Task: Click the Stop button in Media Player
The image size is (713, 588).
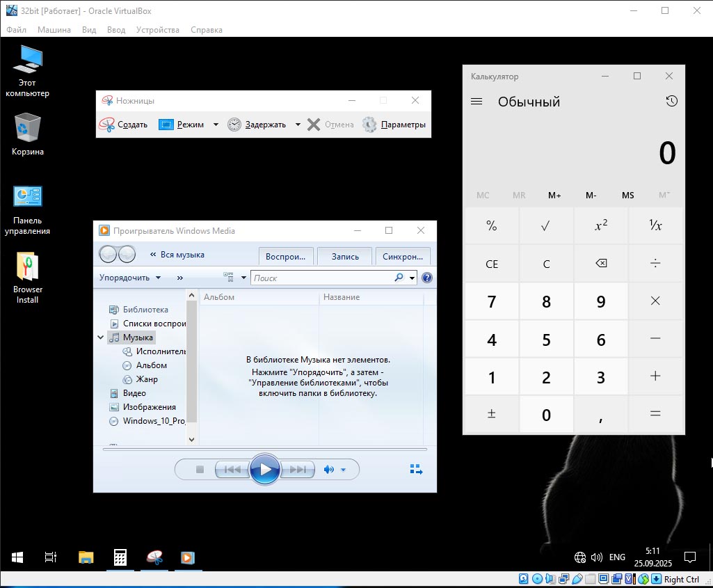Action: coord(200,469)
